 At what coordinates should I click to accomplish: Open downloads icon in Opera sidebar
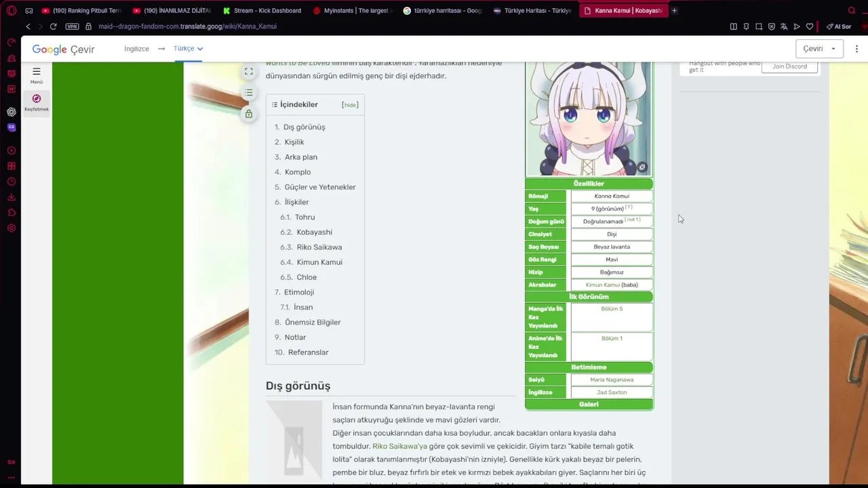click(x=12, y=197)
